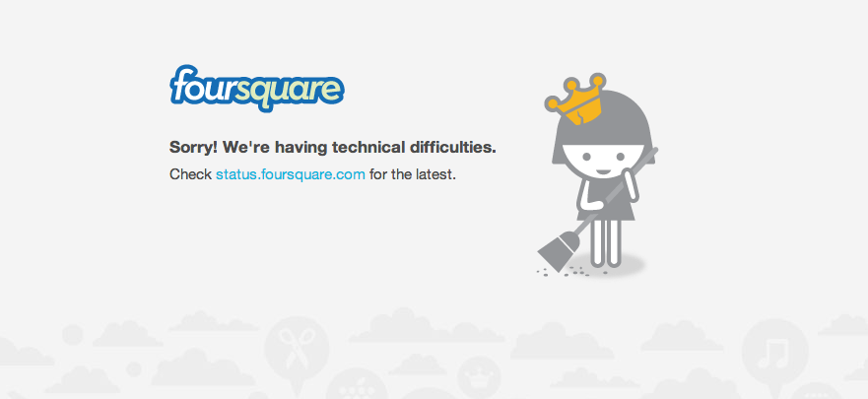Click the small round dot near the left clouds

coord(73,334)
